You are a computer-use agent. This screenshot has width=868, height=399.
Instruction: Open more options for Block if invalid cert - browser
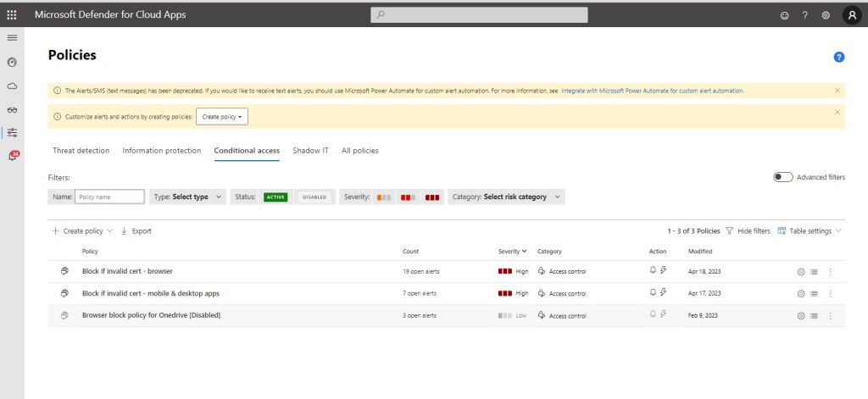click(830, 272)
